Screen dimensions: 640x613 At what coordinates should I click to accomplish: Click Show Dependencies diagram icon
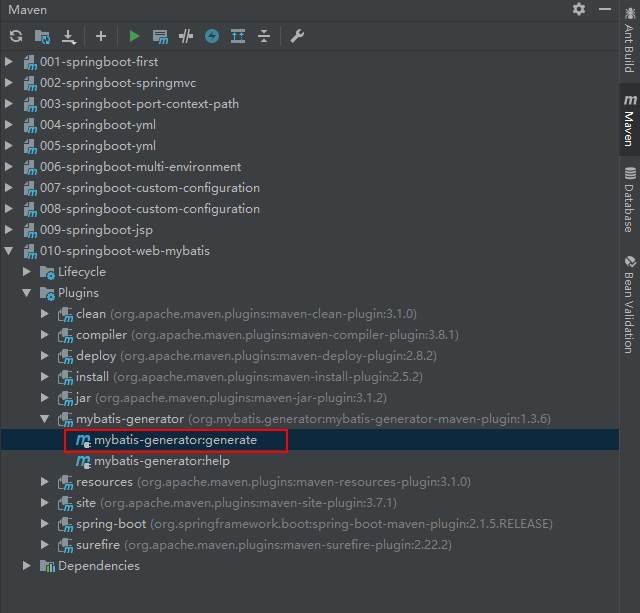click(238, 36)
